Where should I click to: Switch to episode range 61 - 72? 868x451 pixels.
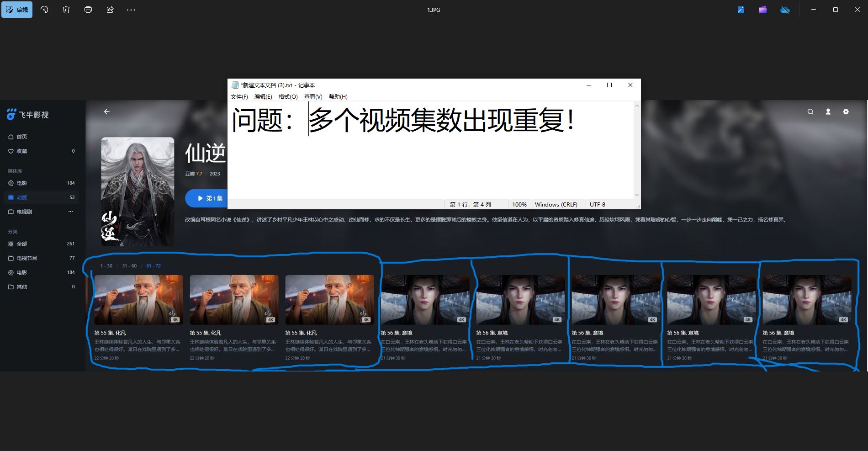pos(153,266)
